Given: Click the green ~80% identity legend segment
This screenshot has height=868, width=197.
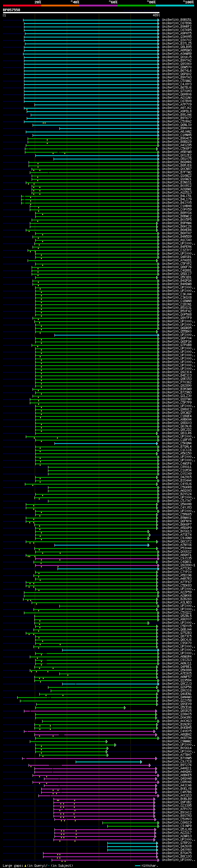Looking at the screenshot, I should (x=137, y=6).
